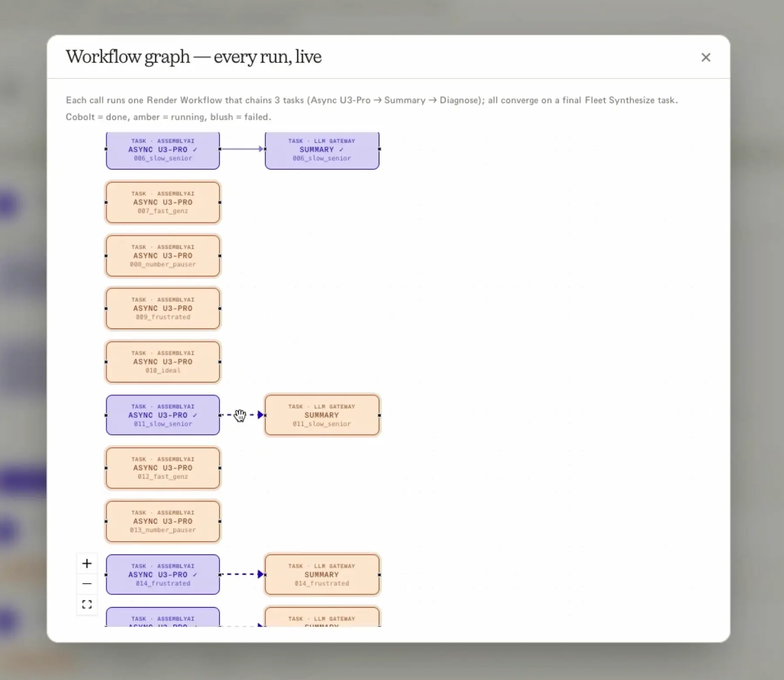Click solid edge between 006_slow_senior nodes
Viewport: 784px width, 680px height.
coord(242,149)
